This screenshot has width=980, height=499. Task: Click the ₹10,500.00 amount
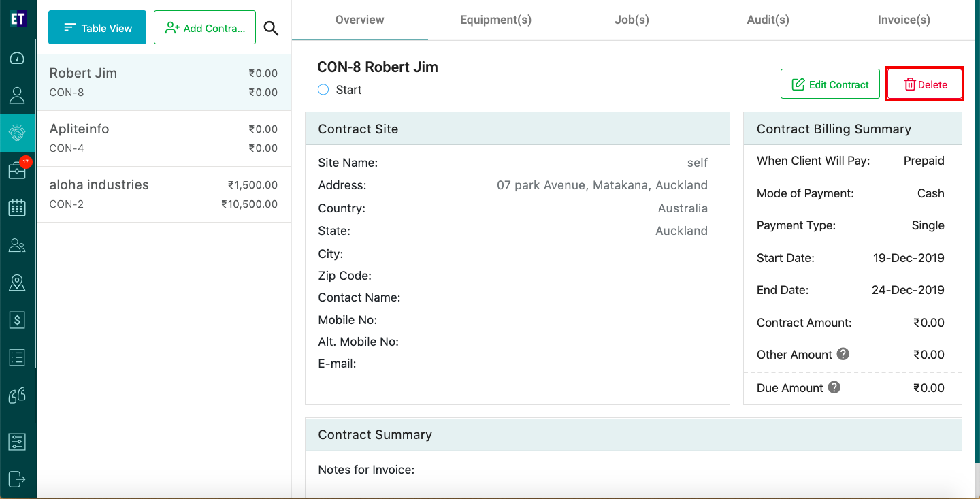coord(250,204)
